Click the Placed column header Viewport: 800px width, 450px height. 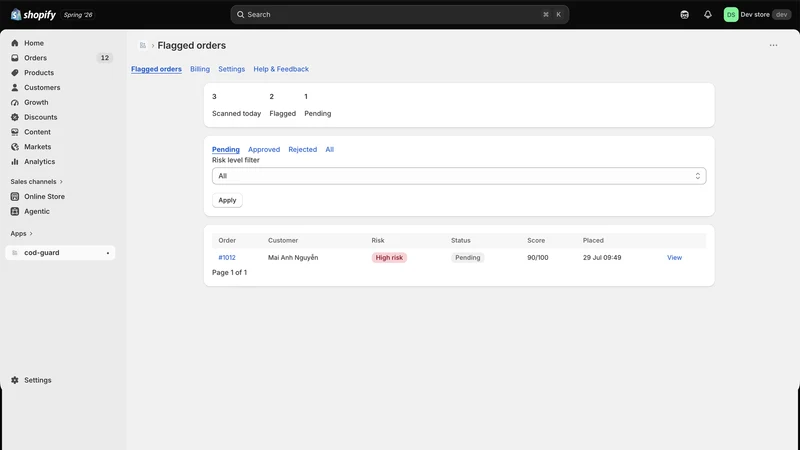tap(593, 240)
